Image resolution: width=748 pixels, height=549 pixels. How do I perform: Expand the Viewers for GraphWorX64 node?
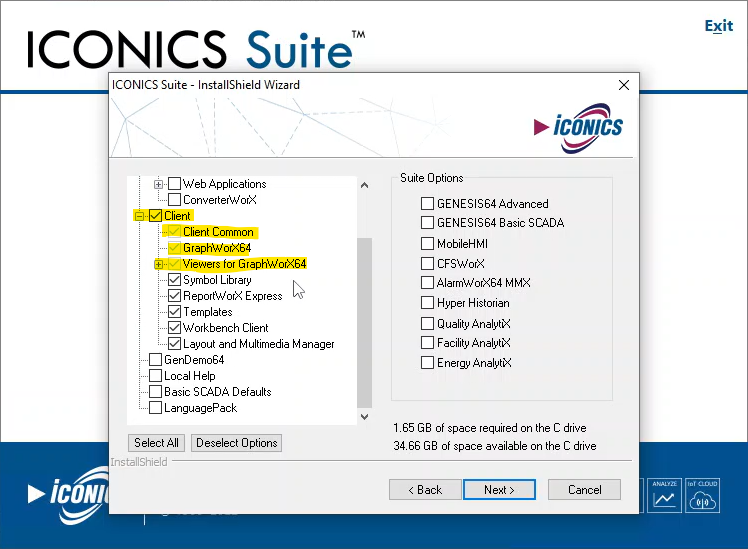click(x=158, y=264)
